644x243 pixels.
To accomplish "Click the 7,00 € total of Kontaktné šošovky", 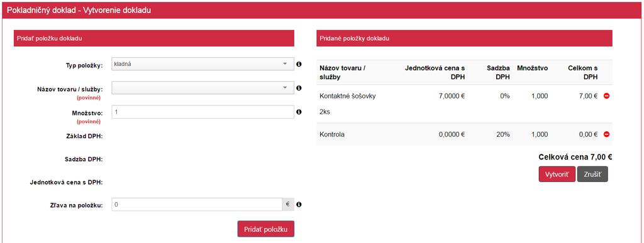I will click(x=588, y=96).
